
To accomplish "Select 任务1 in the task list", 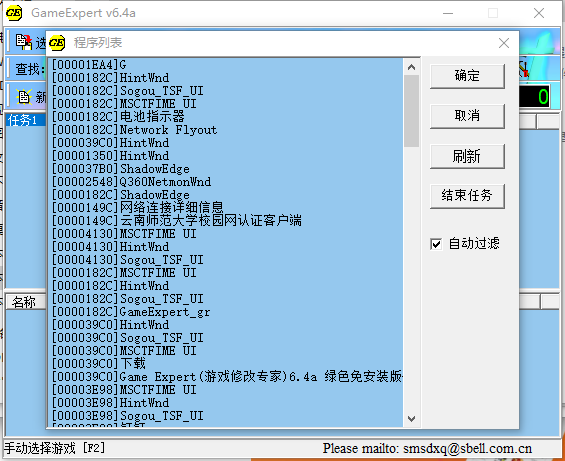I will (23, 120).
